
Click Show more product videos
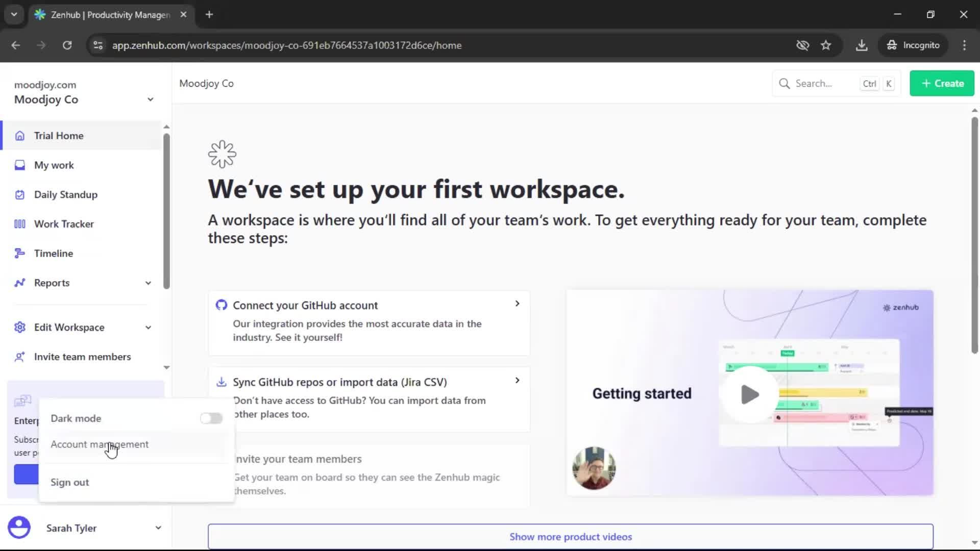point(571,536)
